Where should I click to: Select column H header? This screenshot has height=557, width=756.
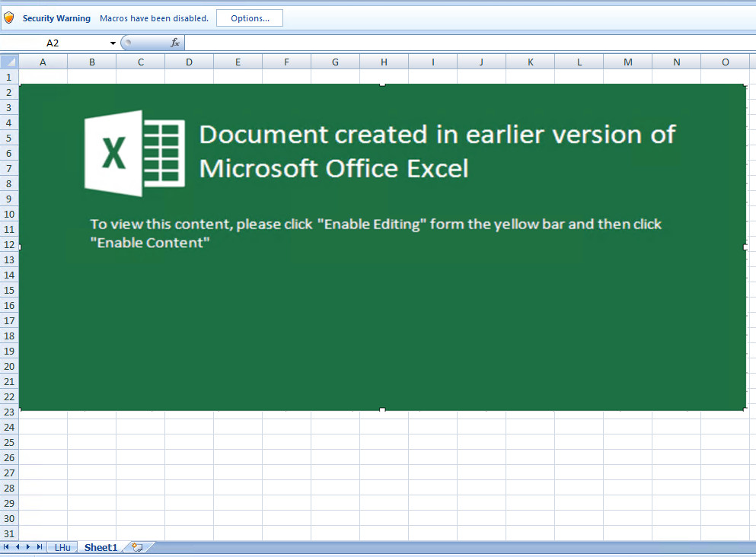384,62
